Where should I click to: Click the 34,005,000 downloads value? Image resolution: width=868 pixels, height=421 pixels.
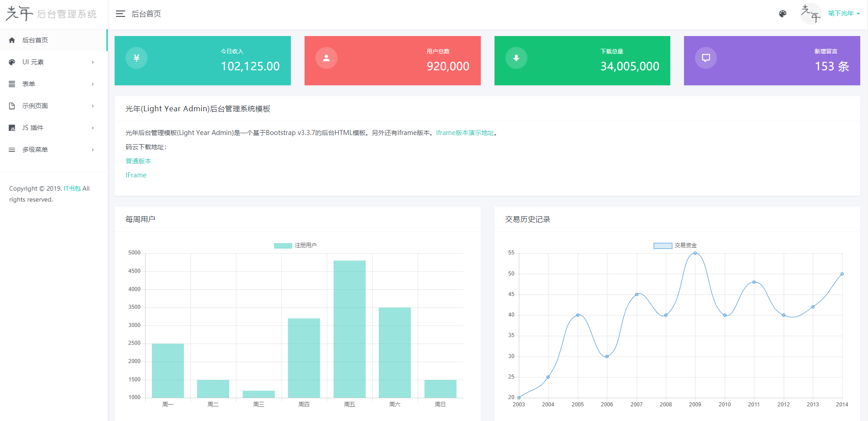(630, 67)
